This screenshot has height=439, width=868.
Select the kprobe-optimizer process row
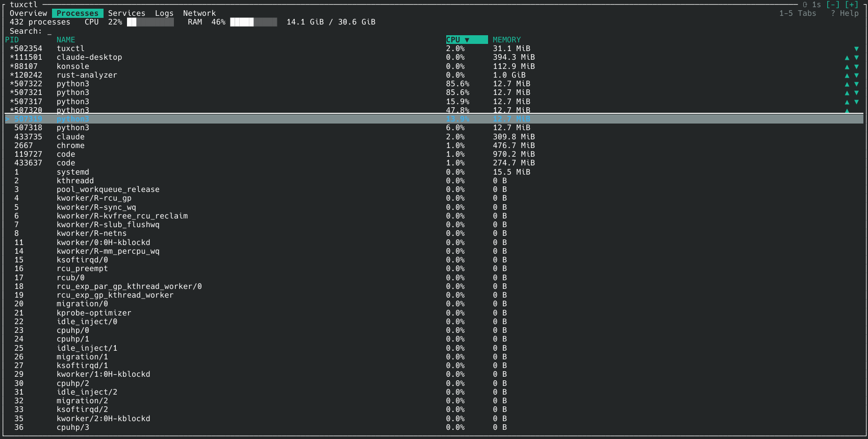point(434,313)
